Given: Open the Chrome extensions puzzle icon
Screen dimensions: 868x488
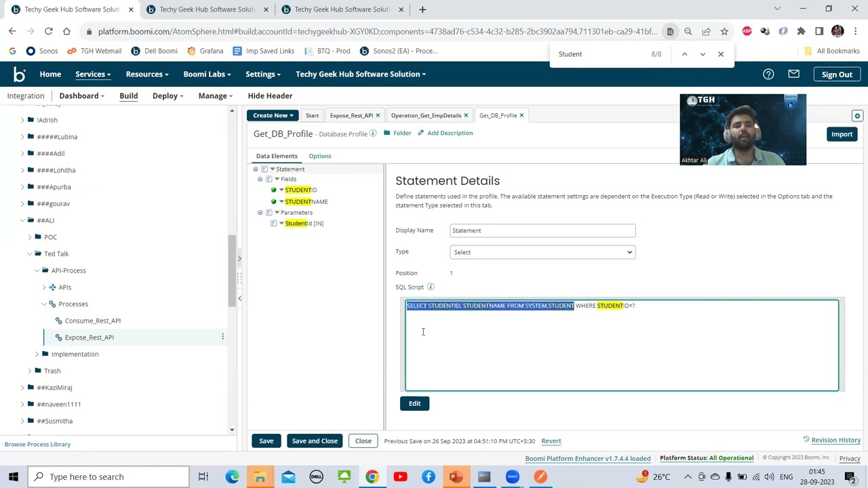Looking at the screenshot, I should pyautogui.click(x=801, y=31).
